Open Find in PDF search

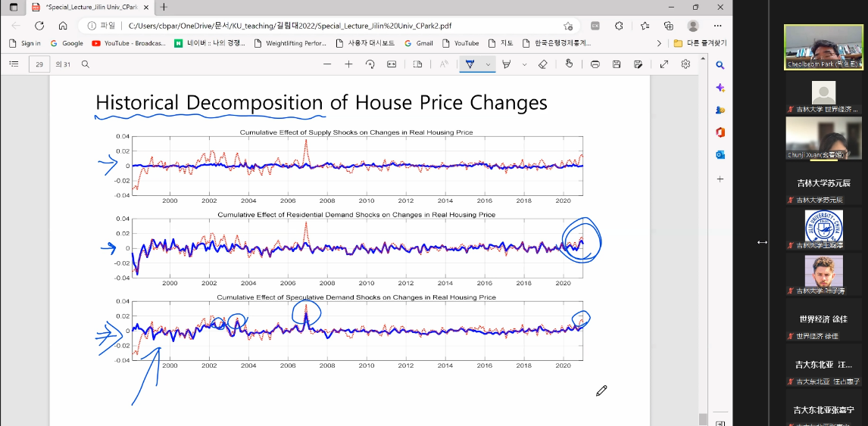click(86, 64)
